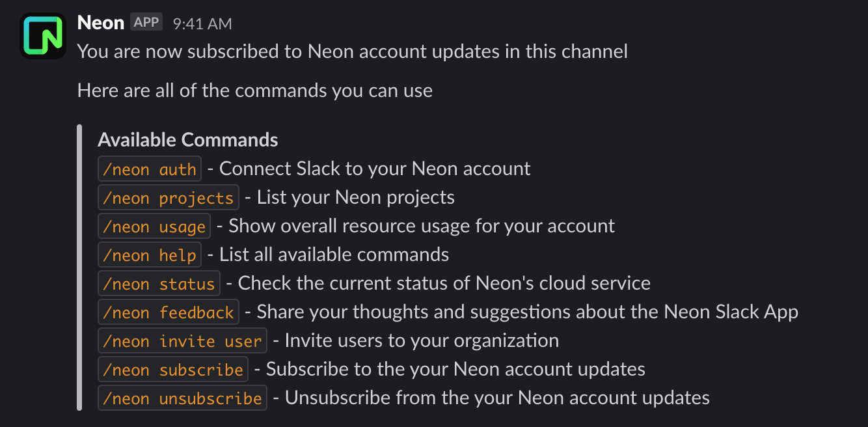Click the /neon auth command snippet
Image resolution: width=868 pixels, height=427 pixels.
pos(150,169)
